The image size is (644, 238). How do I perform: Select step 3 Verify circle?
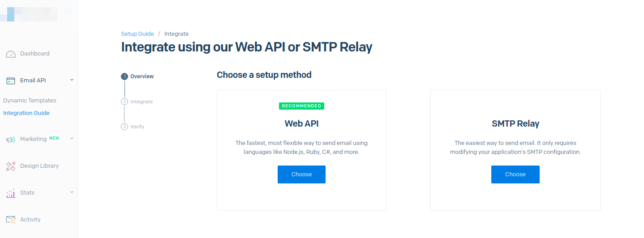click(125, 127)
